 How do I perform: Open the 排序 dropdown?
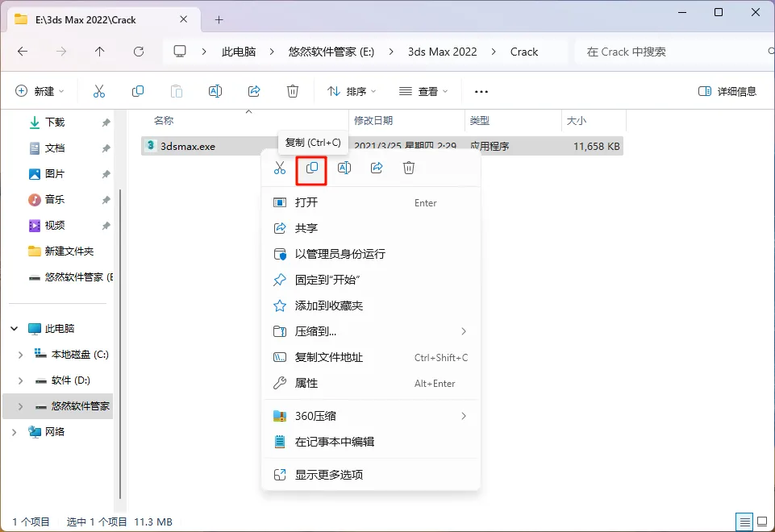tap(352, 91)
